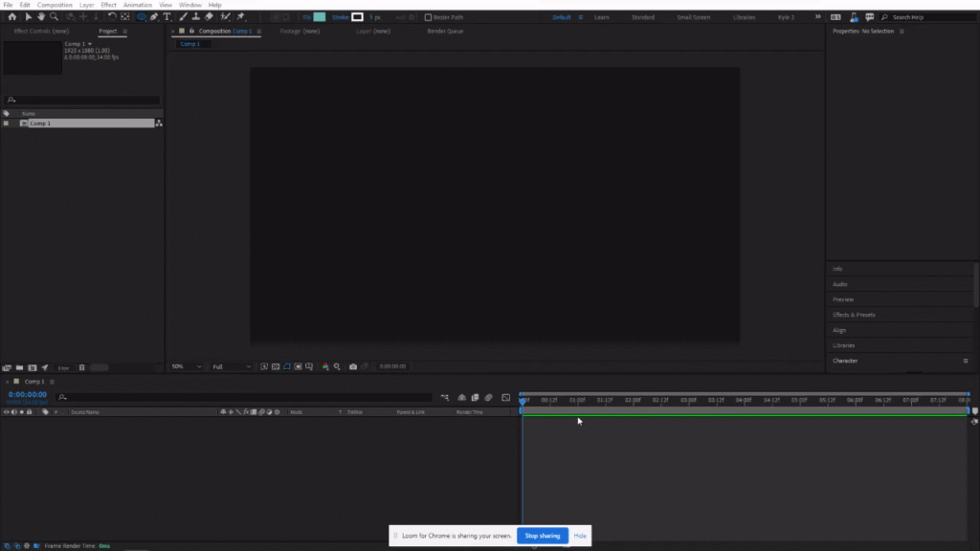Open the Project panel menu icon
Image resolution: width=980 pixels, height=551 pixels.
125,32
